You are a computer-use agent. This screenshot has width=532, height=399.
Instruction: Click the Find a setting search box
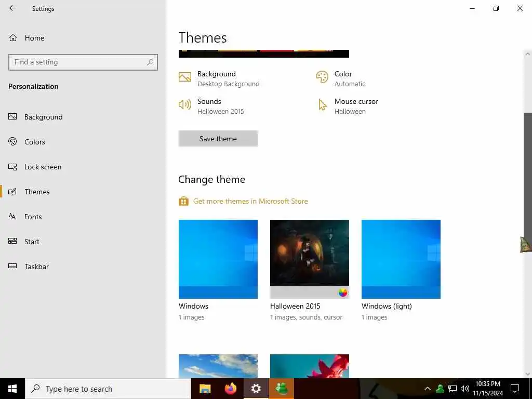pyautogui.click(x=83, y=62)
